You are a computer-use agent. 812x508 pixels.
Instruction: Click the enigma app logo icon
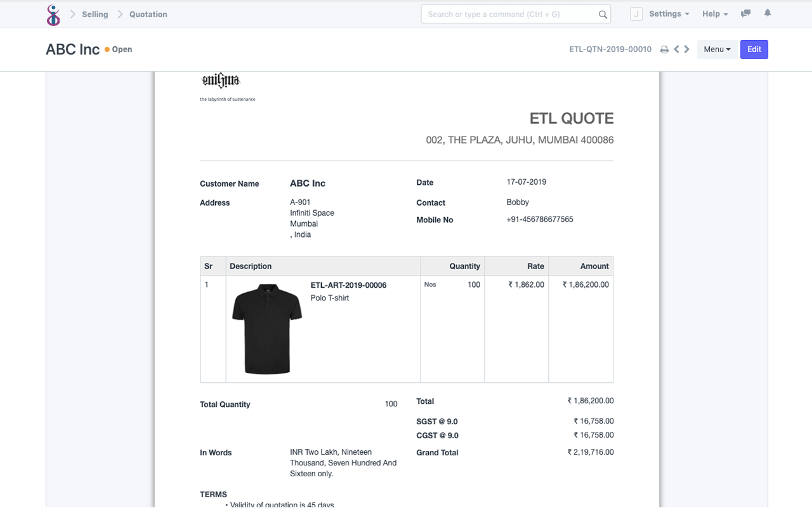tap(53, 14)
